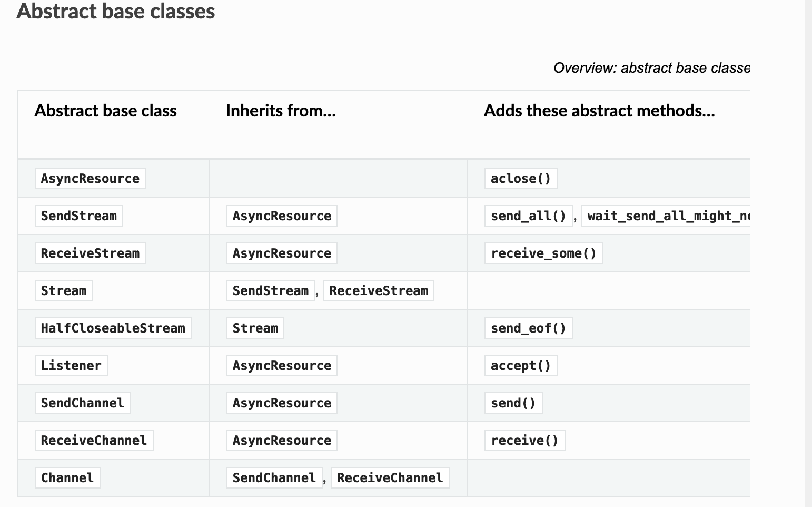This screenshot has width=812, height=507.
Task: Click the HalfCloseableStream class link
Action: coord(113,328)
